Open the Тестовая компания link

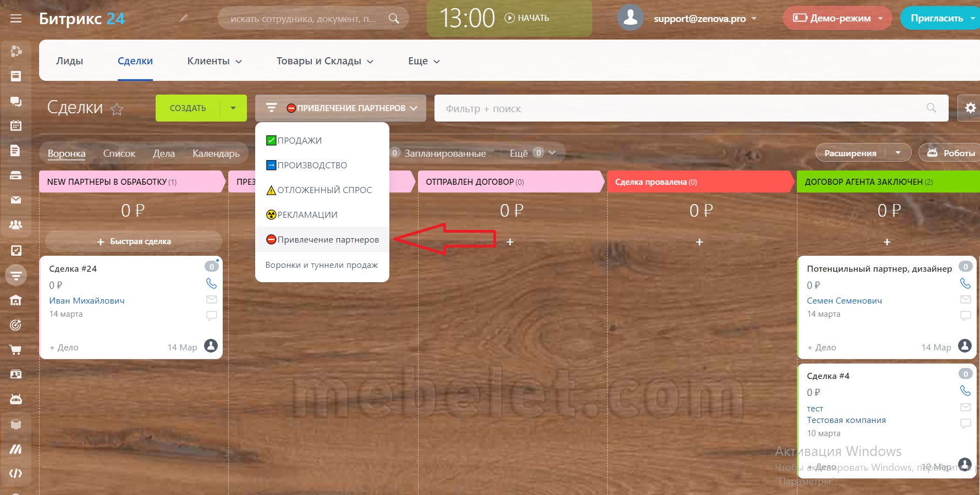pyautogui.click(x=846, y=420)
